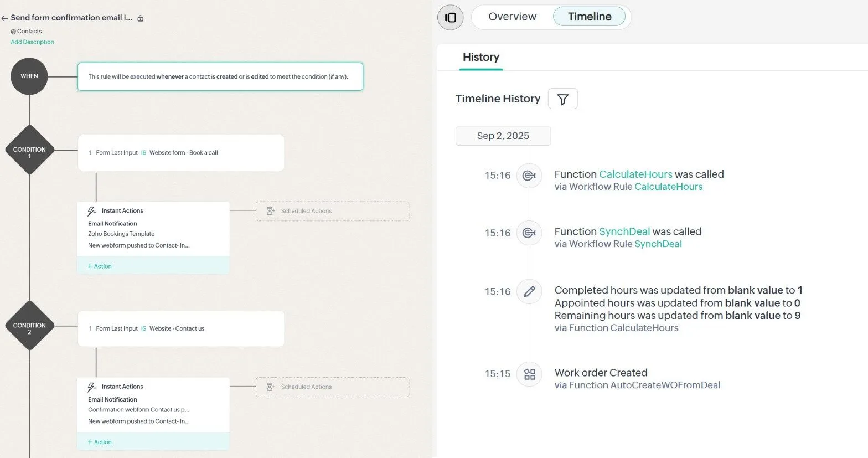Click the CalculateHours function call icon

(529, 176)
